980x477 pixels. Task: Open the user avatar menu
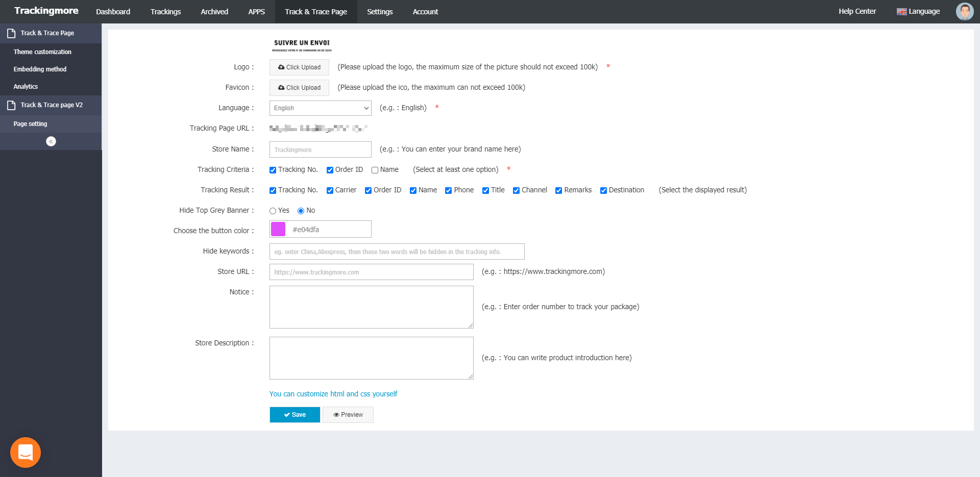coord(965,11)
